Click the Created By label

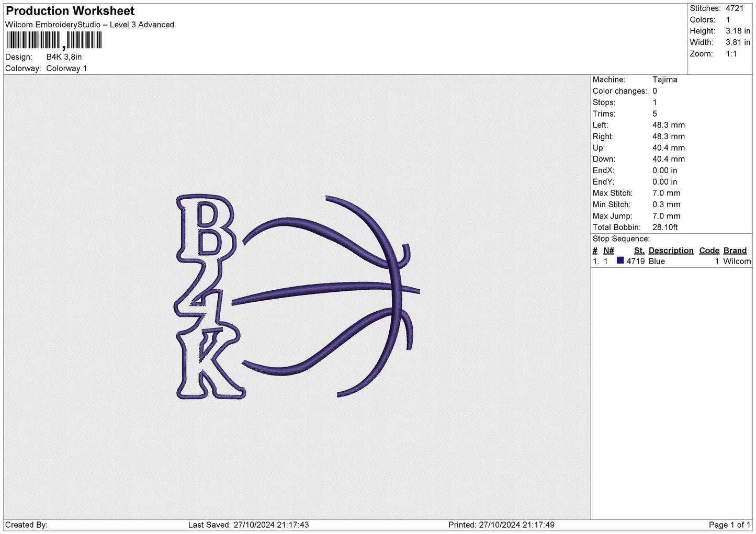[x=26, y=525]
